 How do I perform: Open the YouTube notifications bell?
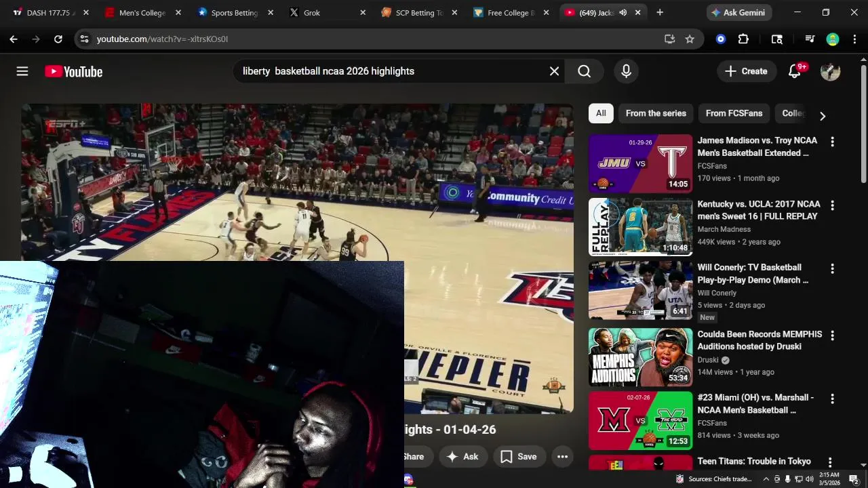(x=795, y=71)
